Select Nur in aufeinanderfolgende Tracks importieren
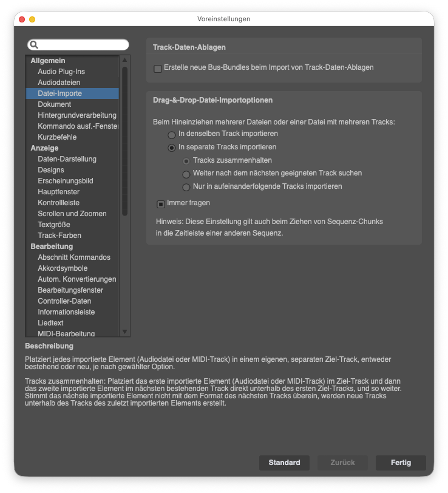Screen dimensions: 448x493 (x=186, y=188)
